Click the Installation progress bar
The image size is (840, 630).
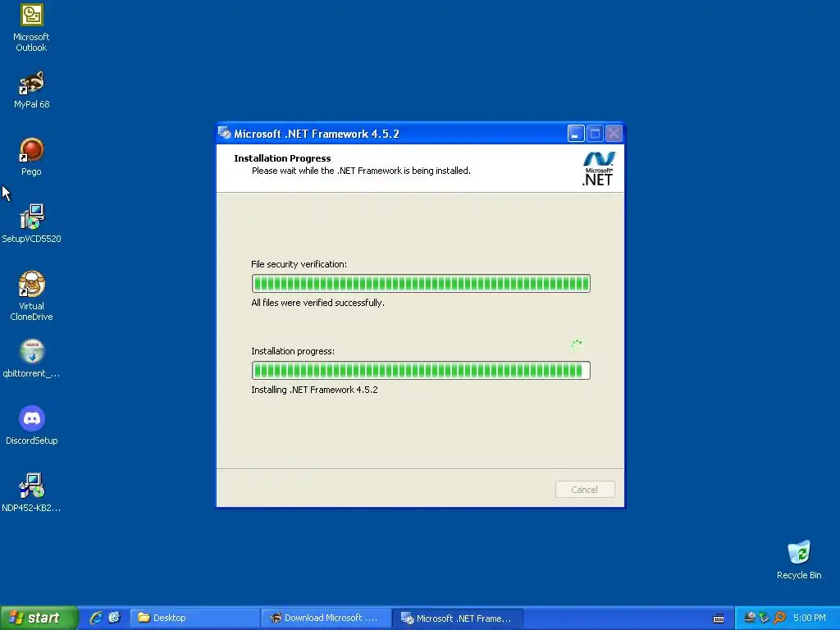coord(421,370)
